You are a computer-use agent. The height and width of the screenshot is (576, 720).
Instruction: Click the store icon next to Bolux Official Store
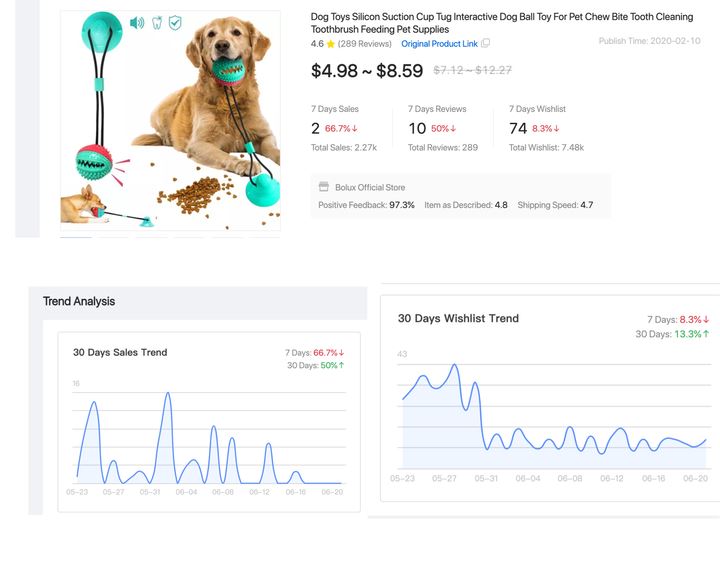tap(324, 186)
